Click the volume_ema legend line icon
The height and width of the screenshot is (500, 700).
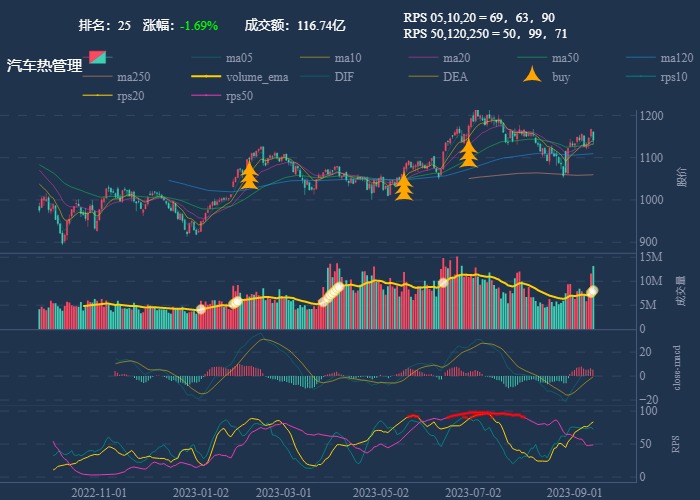[x=206, y=77]
